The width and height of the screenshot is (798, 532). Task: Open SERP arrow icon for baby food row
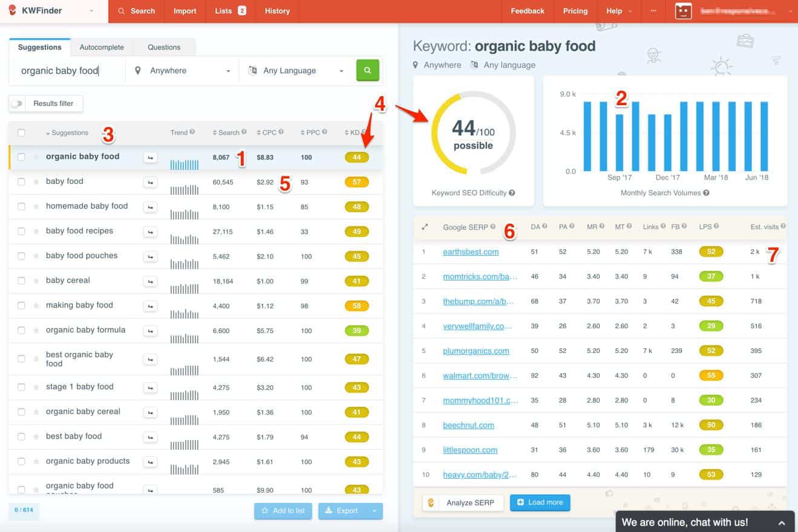(x=150, y=182)
